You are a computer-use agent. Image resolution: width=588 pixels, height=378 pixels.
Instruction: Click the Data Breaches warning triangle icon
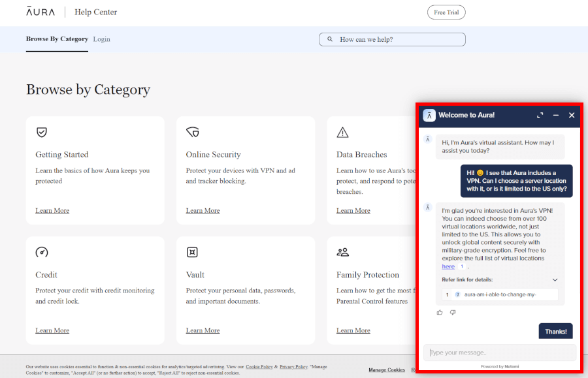point(342,133)
